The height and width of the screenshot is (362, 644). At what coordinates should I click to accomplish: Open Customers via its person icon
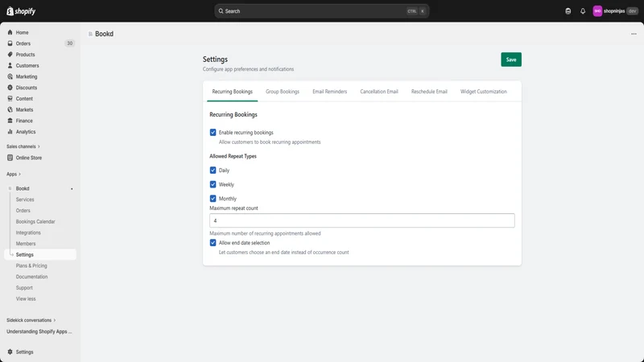[x=10, y=66]
